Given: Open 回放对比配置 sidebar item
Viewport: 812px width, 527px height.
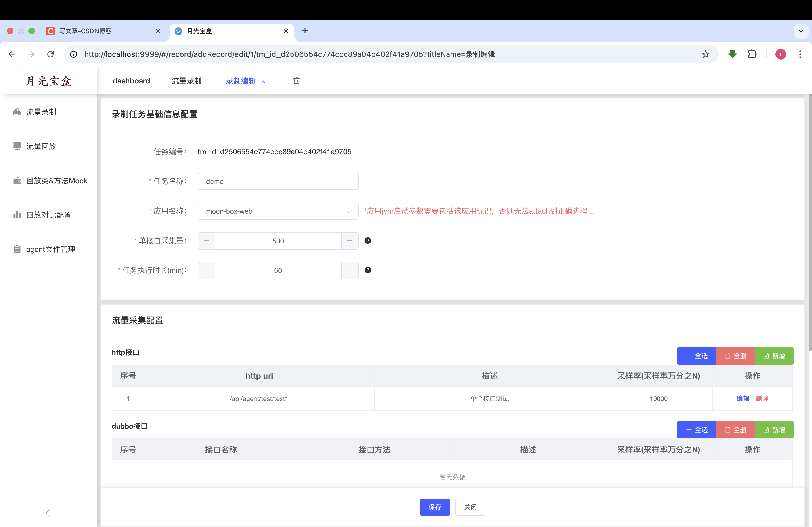Looking at the screenshot, I should 48,215.
